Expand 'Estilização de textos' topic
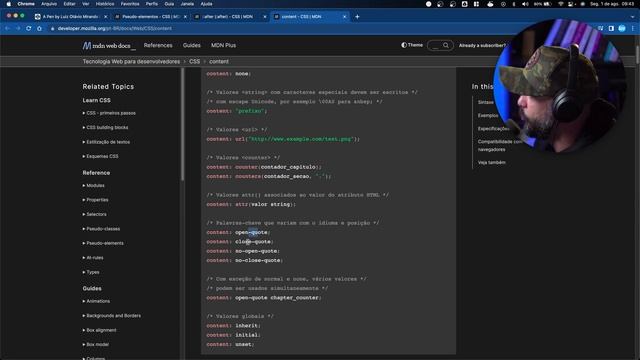The image size is (640, 360). tap(106, 142)
